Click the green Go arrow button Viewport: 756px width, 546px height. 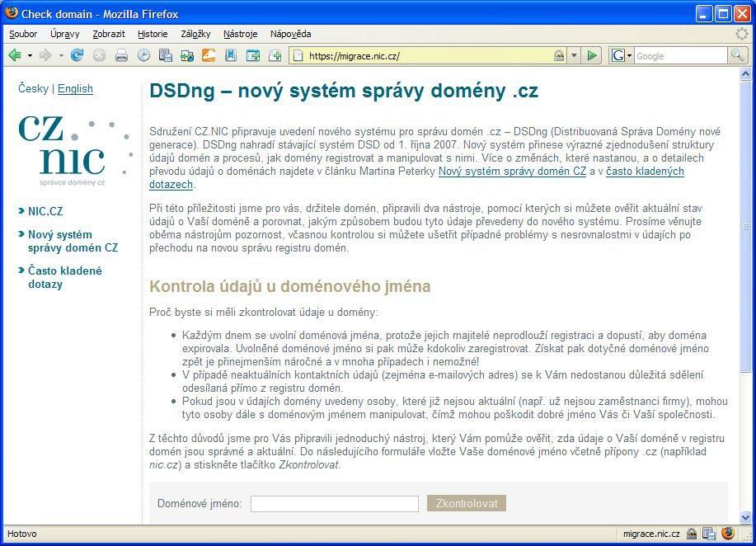coord(592,55)
